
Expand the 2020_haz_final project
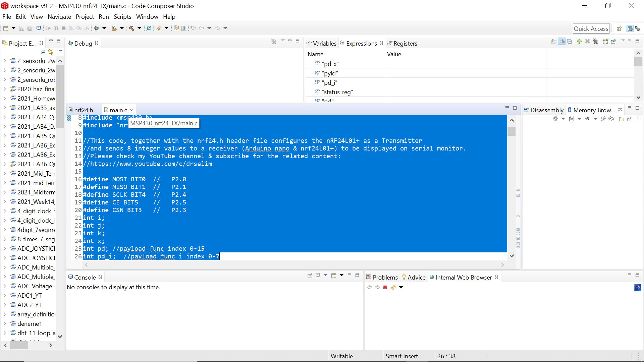[x=5, y=89]
